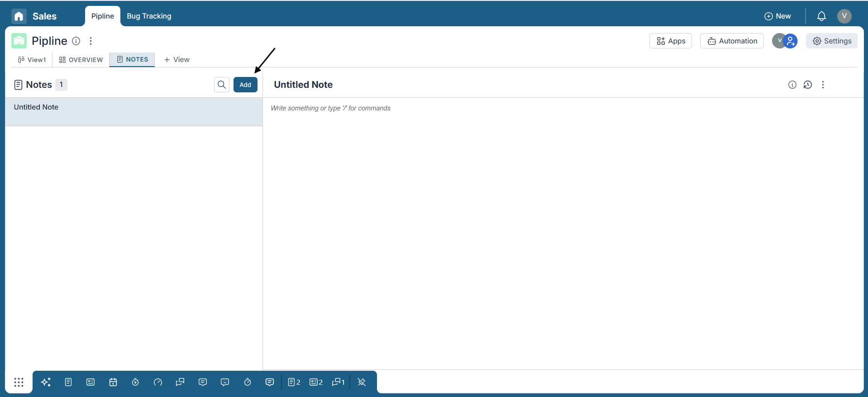Click the discussion chat bubbles icon
This screenshot has height=397, width=868.
(x=180, y=382)
